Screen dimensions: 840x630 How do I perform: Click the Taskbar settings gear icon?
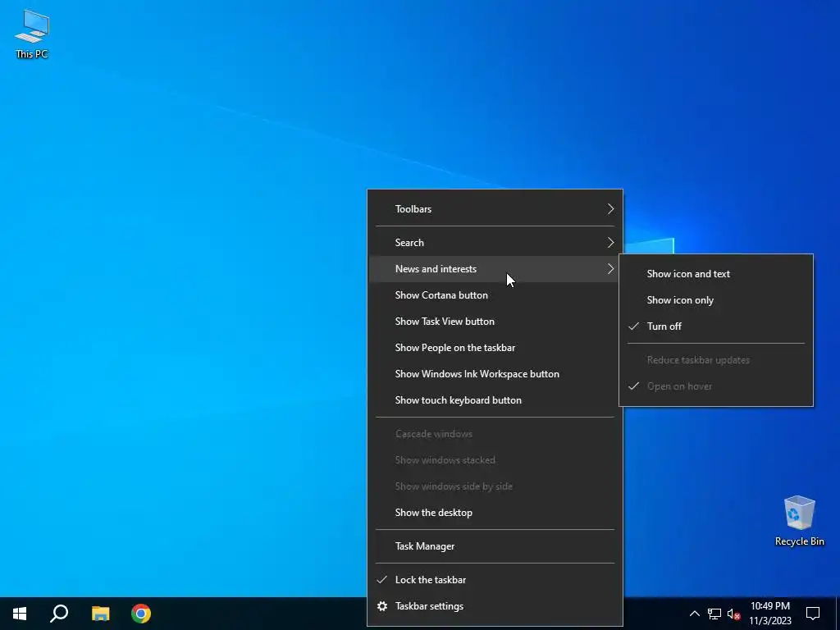click(382, 606)
